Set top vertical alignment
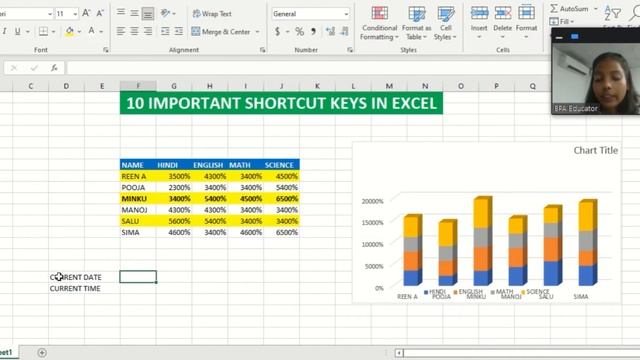This screenshot has width=640, height=360. click(121, 13)
